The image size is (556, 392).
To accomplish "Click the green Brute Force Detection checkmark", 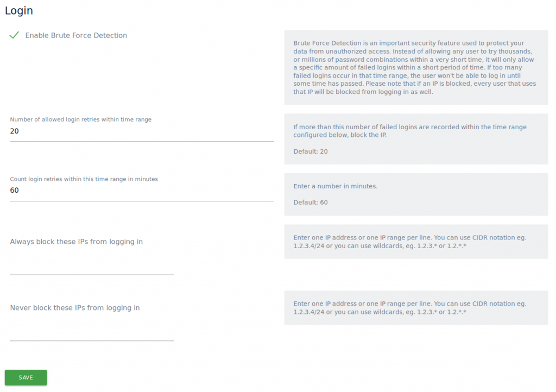I will tap(15, 35).
